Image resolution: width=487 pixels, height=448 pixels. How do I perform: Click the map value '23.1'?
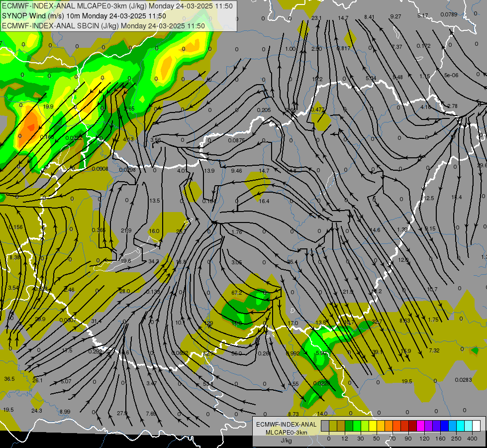click(316, 18)
